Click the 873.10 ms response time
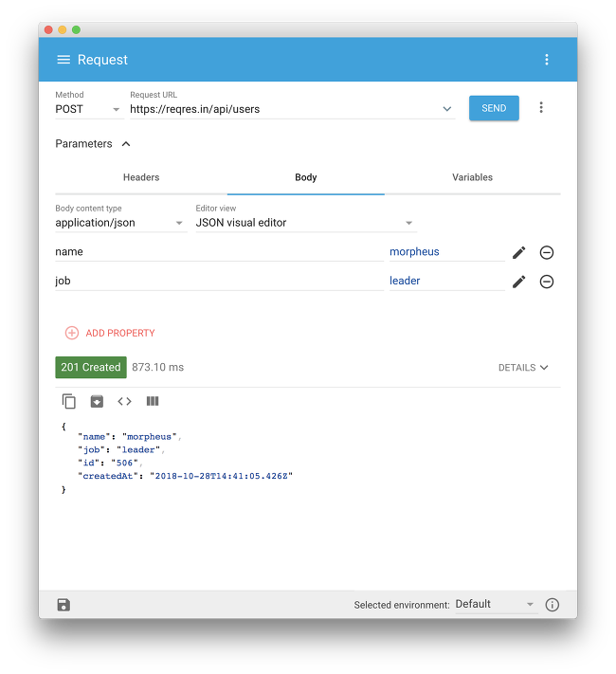This screenshot has width=616, height=674. click(157, 367)
